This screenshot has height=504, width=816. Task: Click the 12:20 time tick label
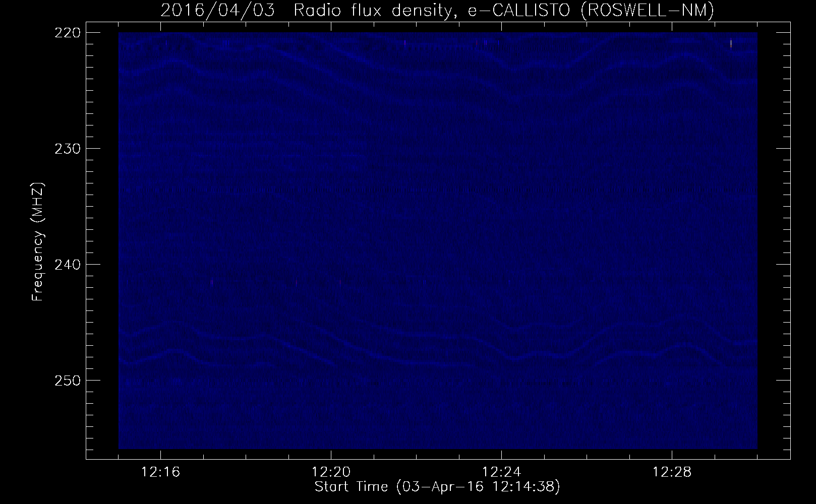pyautogui.click(x=331, y=472)
